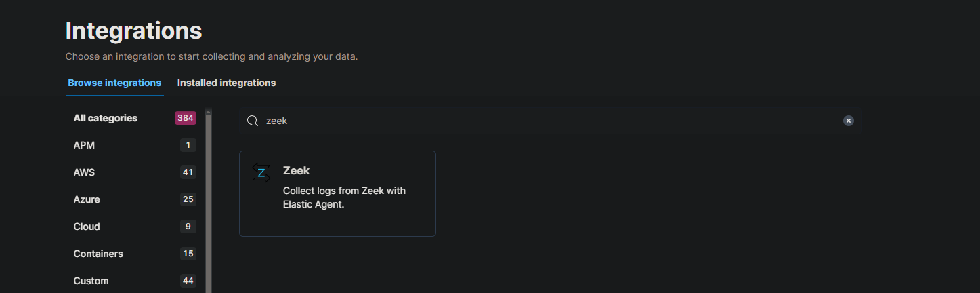Clear the zeek search text
This screenshot has height=293, width=980.
pyautogui.click(x=848, y=121)
